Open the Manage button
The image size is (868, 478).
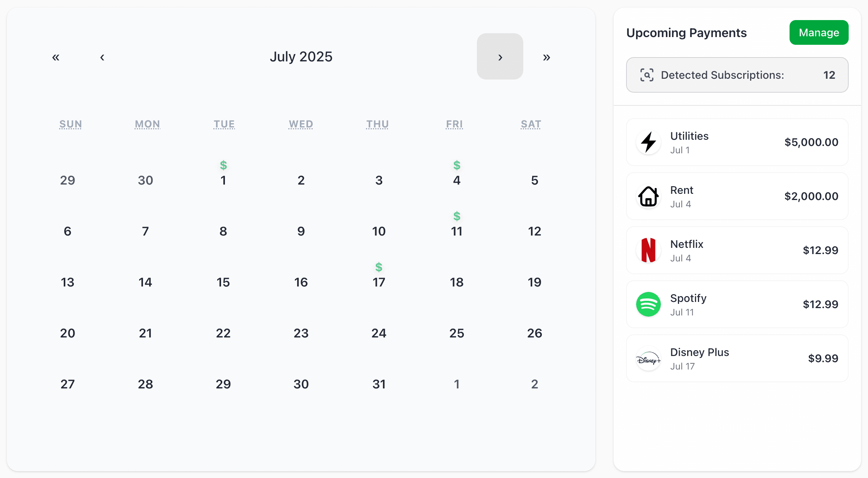click(x=819, y=32)
